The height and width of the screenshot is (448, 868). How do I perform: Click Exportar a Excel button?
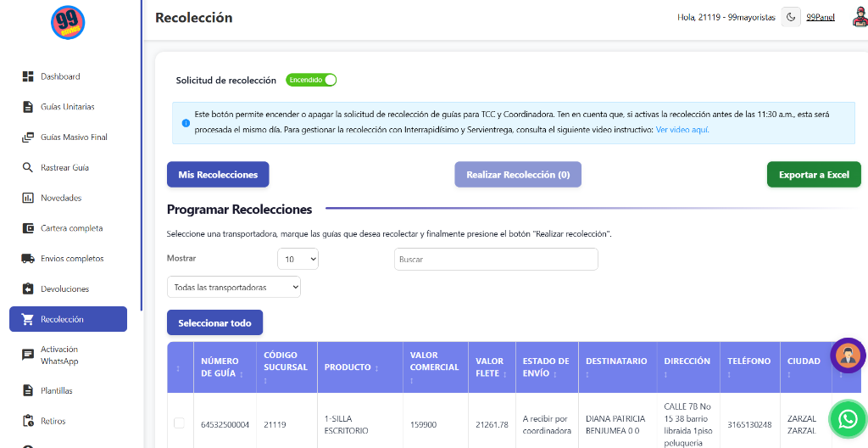coord(814,175)
